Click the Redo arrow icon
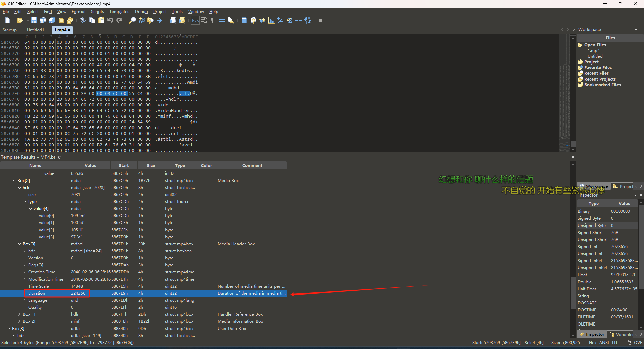 click(119, 20)
